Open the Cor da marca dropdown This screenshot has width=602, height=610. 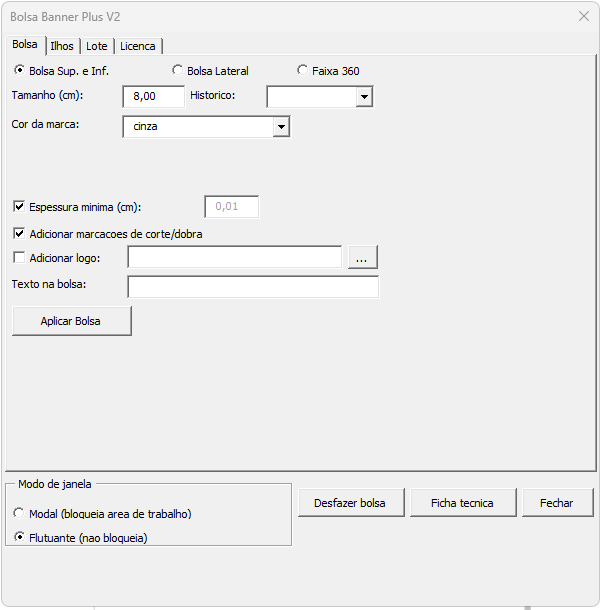(x=281, y=127)
